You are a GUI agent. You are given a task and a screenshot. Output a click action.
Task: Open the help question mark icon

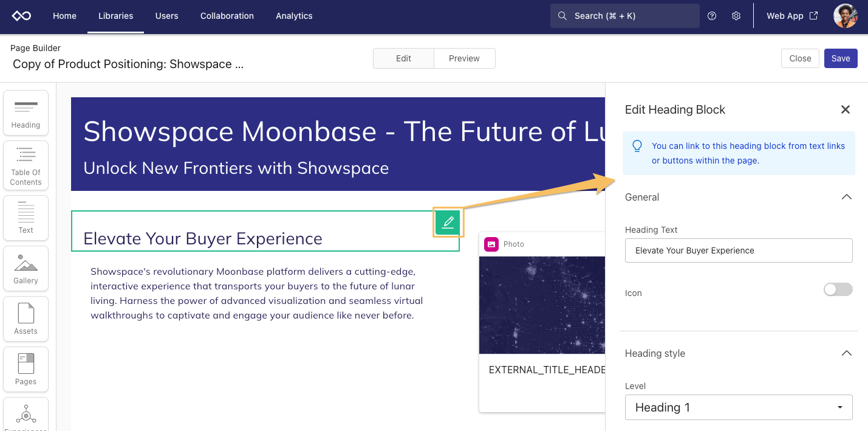tap(713, 16)
